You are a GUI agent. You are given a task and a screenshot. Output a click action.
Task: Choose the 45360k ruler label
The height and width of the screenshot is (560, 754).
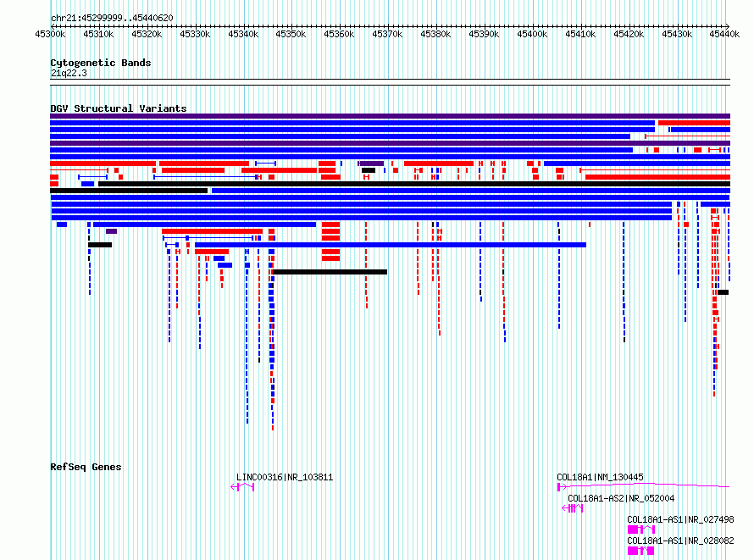click(x=339, y=34)
